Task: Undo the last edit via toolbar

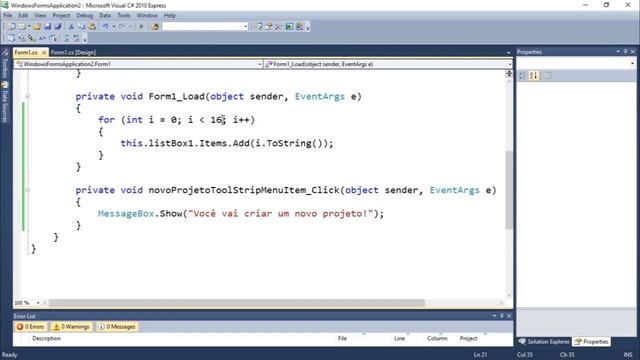Action: [x=105, y=27]
